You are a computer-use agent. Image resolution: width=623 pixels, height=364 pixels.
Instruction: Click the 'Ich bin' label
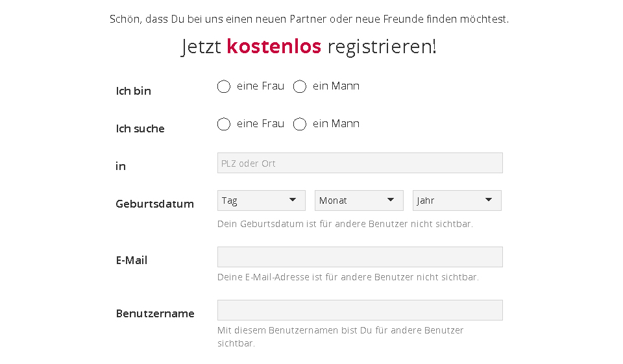click(x=133, y=91)
